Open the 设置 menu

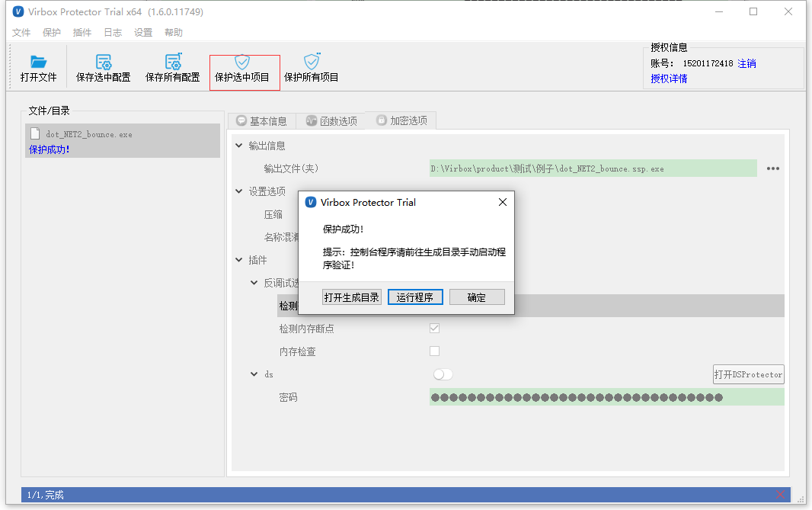click(143, 33)
